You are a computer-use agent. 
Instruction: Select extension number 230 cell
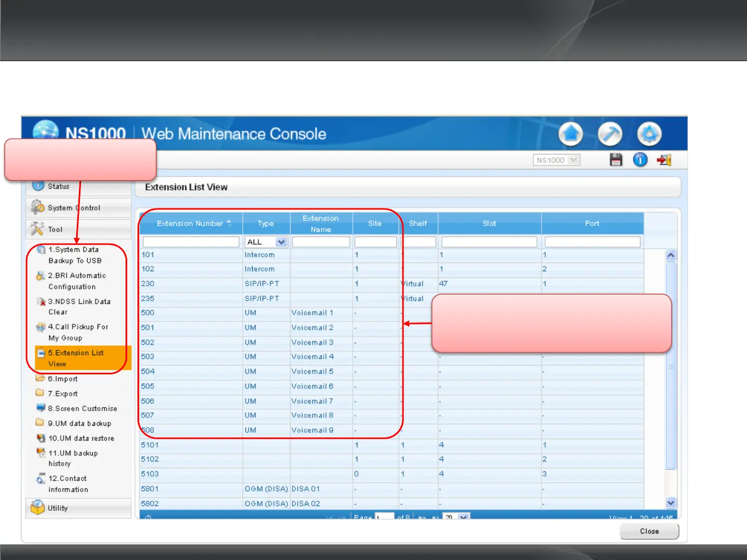tap(191, 284)
